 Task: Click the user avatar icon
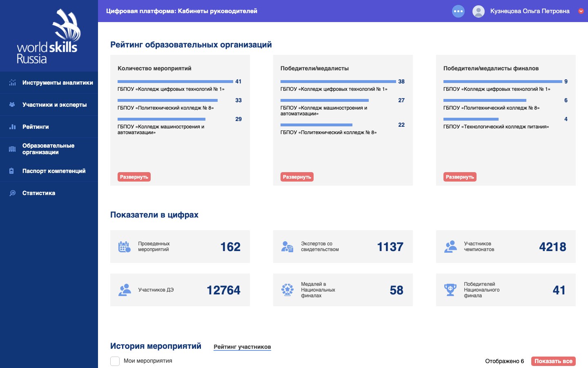click(x=478, y=11)
